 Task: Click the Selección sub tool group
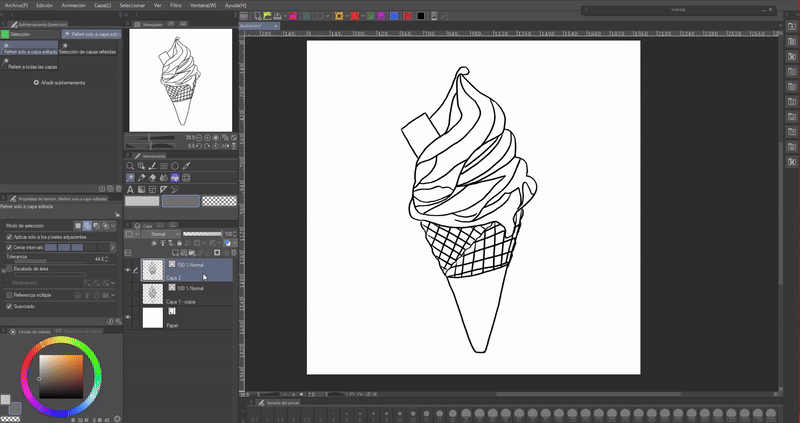pyautogui.click(x=20, y=33)
